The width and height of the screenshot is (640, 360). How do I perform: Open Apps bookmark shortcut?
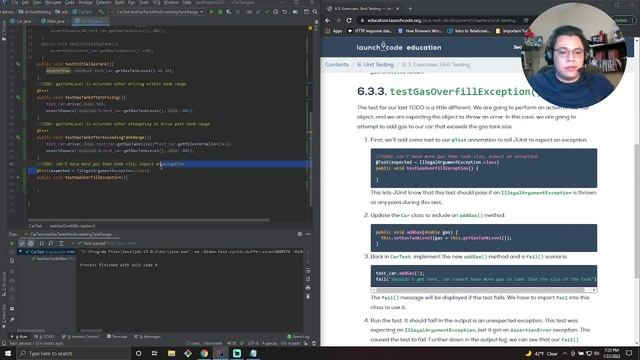point(333,31)
